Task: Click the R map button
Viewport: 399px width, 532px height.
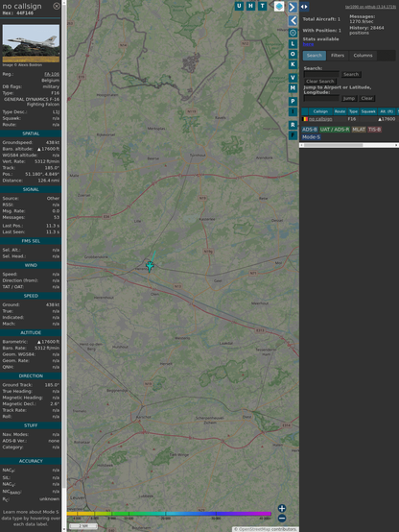Action: [293, 125]
